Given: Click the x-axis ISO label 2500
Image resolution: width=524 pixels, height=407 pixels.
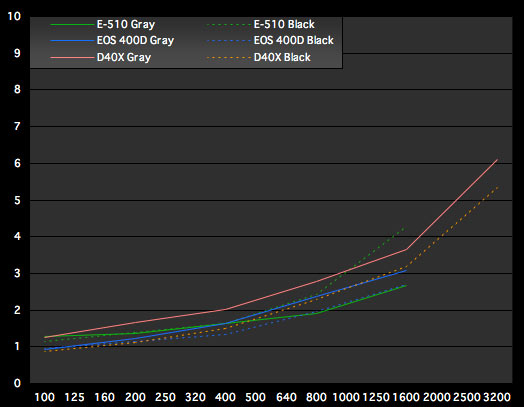Looking at the screenshot, I should click(467, 397).
